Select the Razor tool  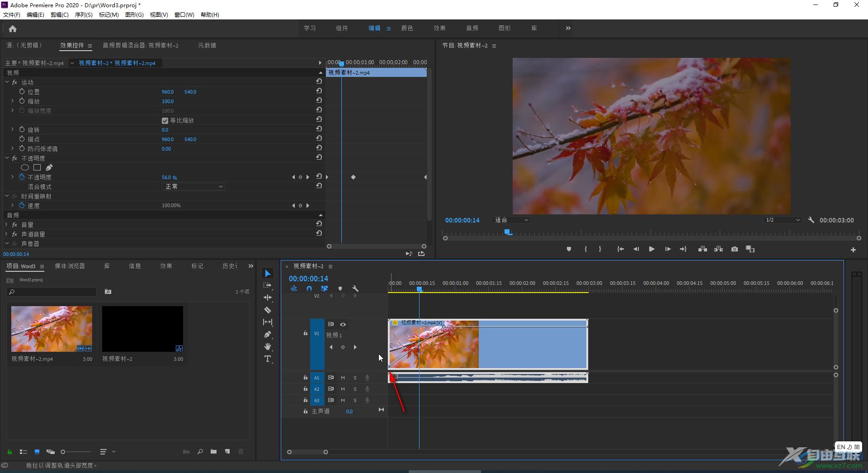pyautogui.click(x=268, y=310)
